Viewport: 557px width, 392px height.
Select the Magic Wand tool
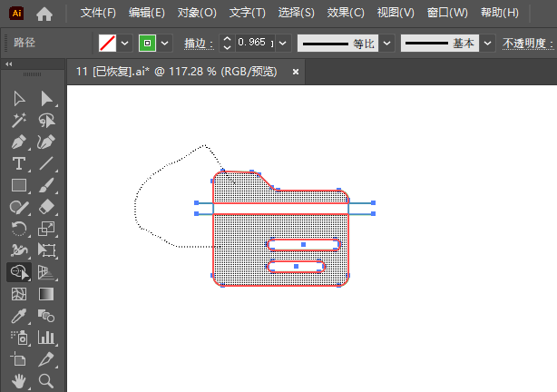pyautogui.click(x=19, y=121)
